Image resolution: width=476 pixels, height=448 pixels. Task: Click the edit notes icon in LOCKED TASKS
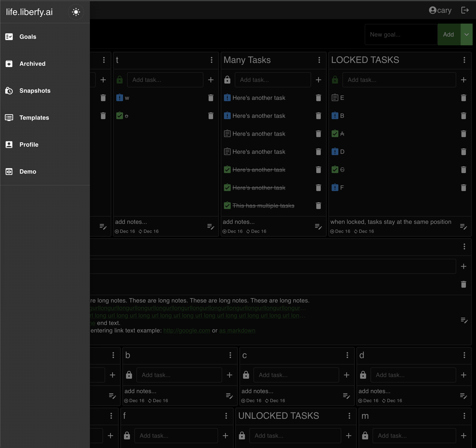pos(463,226)
